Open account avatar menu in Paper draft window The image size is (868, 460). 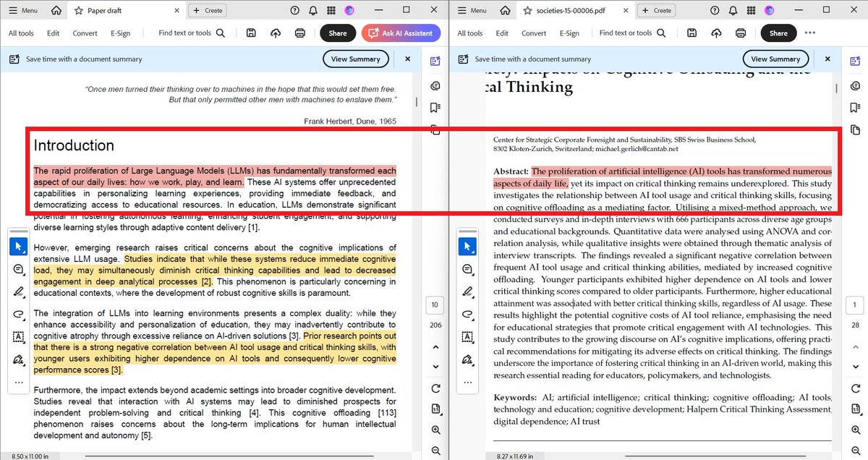pos(349,10)
